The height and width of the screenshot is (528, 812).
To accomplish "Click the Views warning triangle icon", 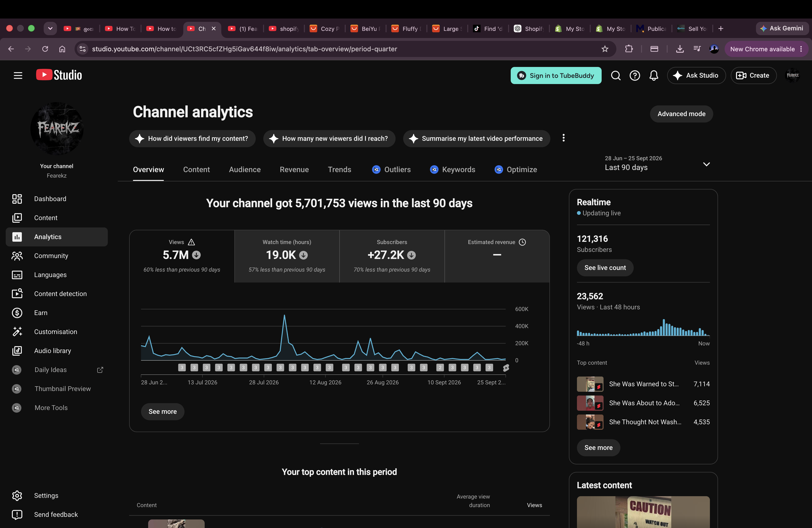I will click(x=191, y=242).
